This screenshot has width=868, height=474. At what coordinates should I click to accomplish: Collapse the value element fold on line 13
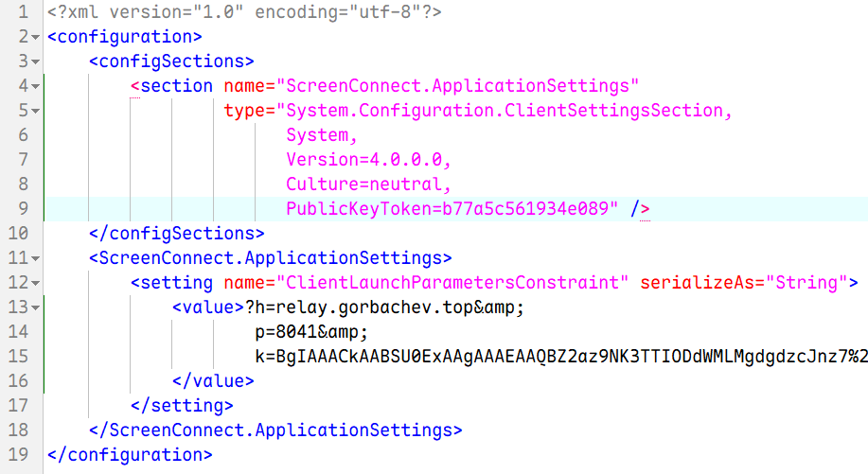(35, 307)
